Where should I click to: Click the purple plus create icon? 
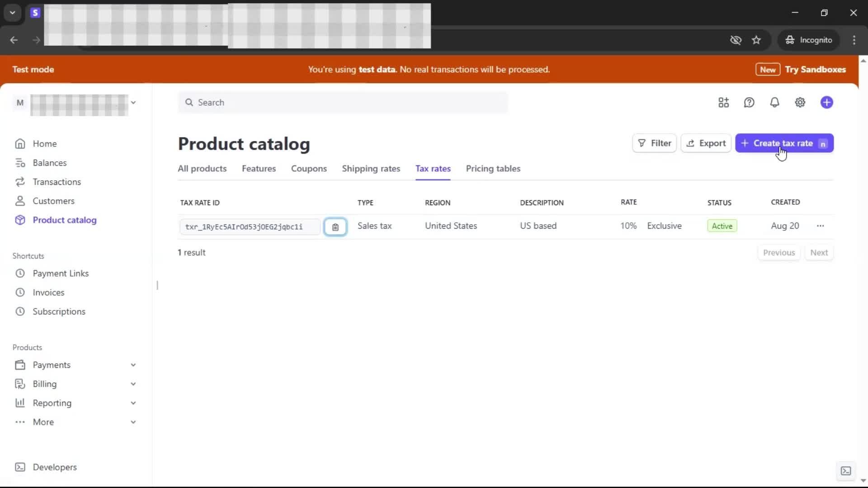(826, 103)
